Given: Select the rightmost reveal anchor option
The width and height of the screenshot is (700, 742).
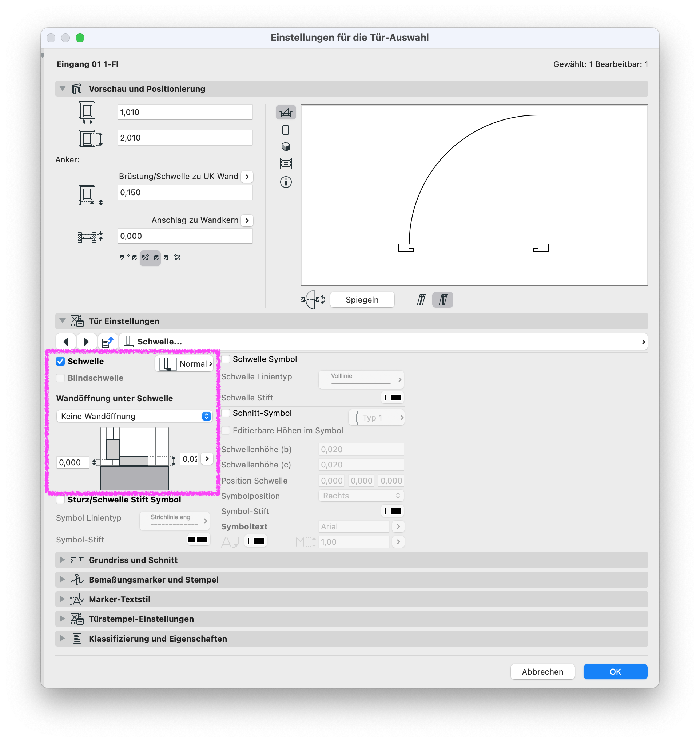Looking at the screenshot, I should pos(172,258).
